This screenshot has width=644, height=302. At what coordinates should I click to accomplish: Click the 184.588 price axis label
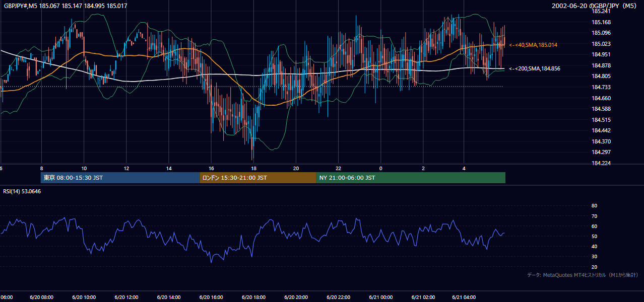(x=601, y=109)
